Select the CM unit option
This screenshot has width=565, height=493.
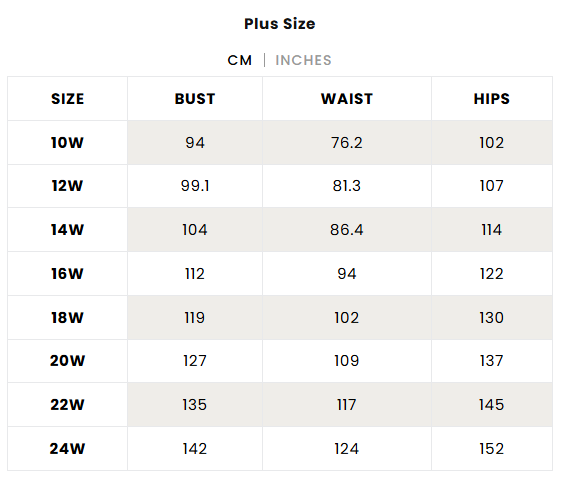(240, 60)
